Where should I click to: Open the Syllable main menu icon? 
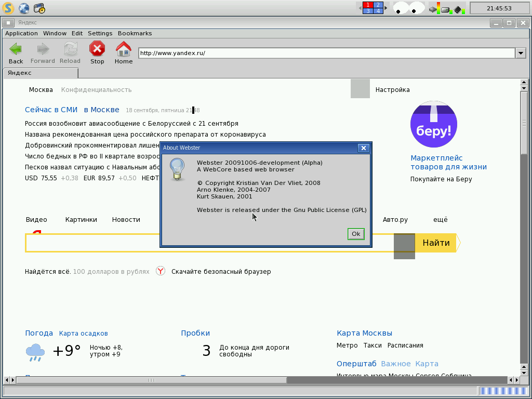click(8, 8)
